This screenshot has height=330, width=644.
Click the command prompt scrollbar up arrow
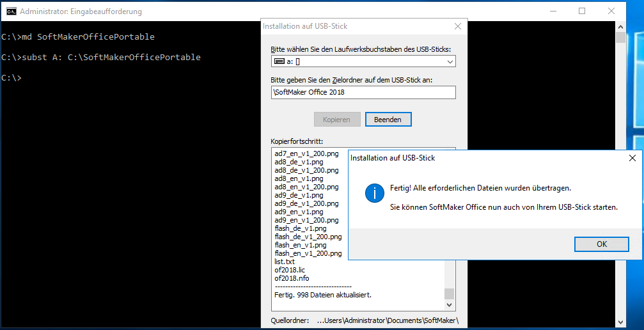click(620, 26)
